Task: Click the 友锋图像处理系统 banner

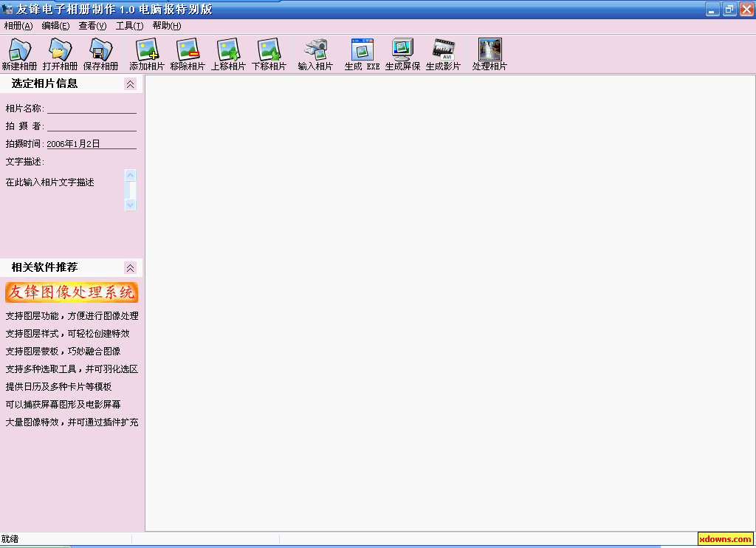Action: point(72,292)
